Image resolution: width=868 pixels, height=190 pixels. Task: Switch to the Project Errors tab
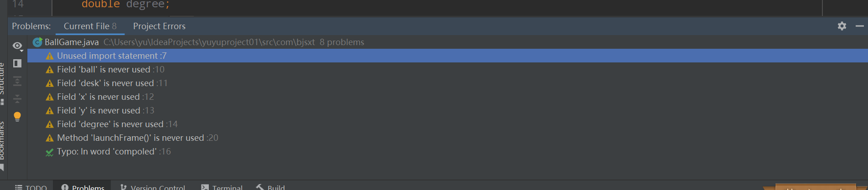click(159, 26)
